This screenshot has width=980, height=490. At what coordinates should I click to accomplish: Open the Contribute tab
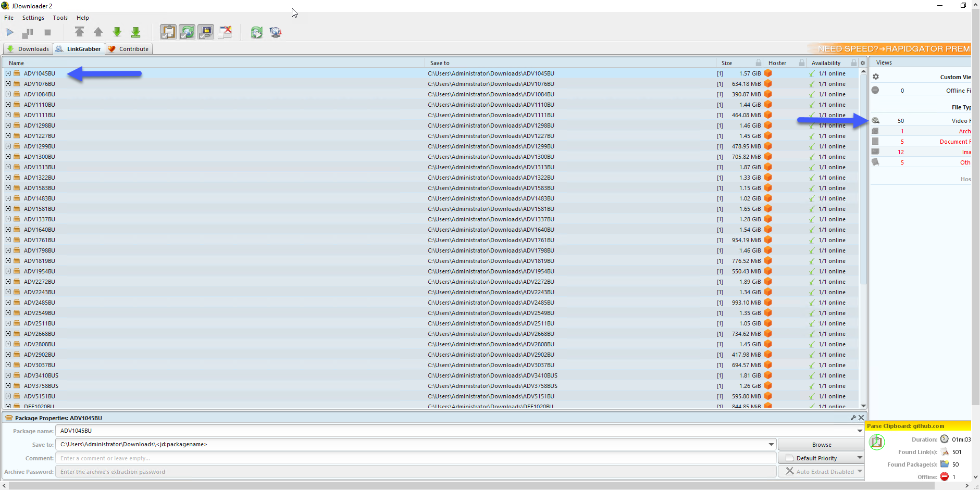[128, 49]
